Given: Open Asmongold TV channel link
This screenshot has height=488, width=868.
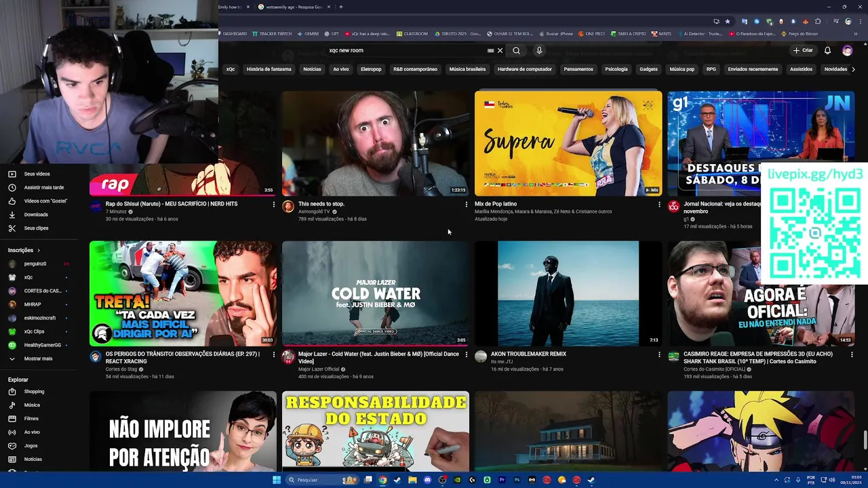Looking at the screenshot, I should [314, 211].
